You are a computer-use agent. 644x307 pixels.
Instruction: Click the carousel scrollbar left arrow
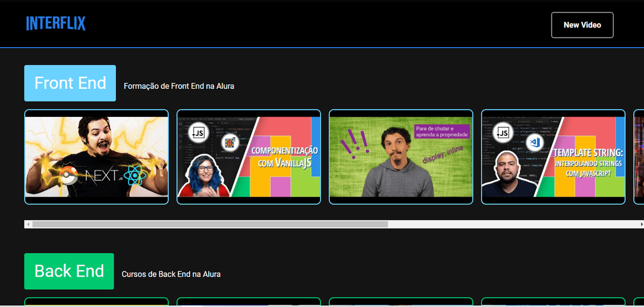(x=28, y=225)
